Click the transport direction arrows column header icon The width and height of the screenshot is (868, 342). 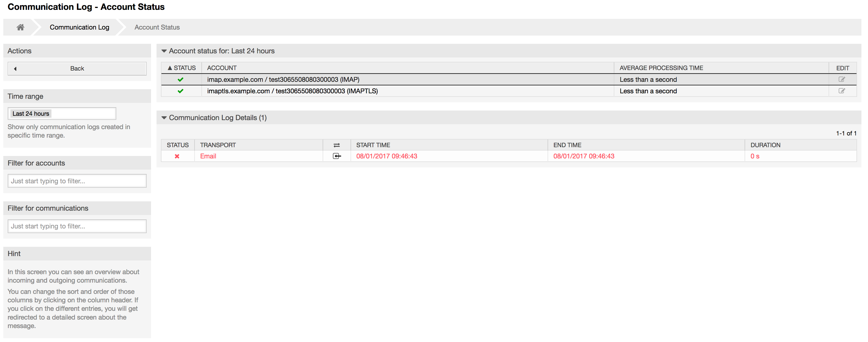[336, 144]
